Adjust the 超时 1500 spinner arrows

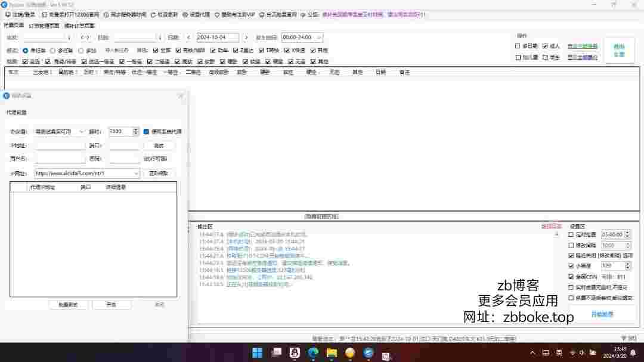(x=135, y=131)
